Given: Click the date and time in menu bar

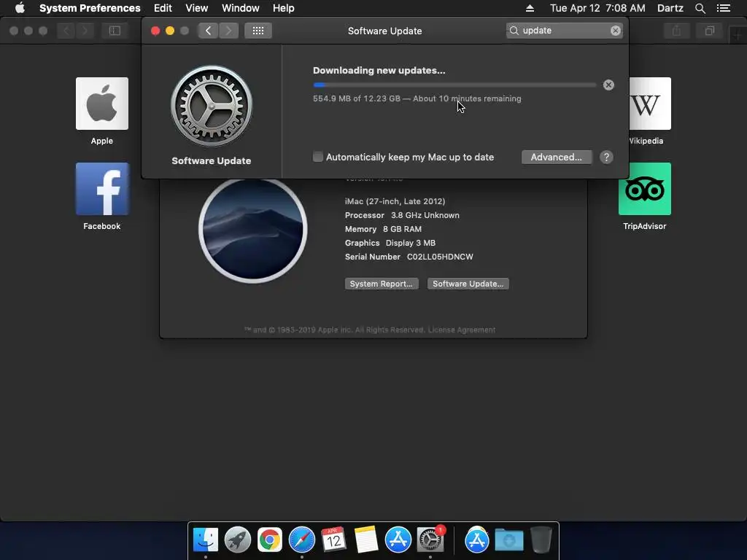Looking at the screenshot, I should pyautogui.click(x=597, y=8).
